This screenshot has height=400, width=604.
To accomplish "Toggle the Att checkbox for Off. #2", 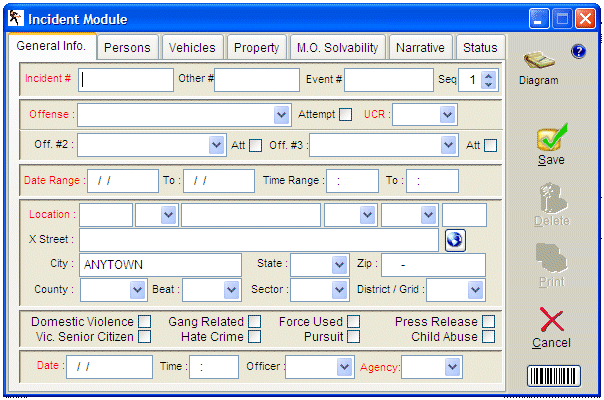I will point(255,145).
